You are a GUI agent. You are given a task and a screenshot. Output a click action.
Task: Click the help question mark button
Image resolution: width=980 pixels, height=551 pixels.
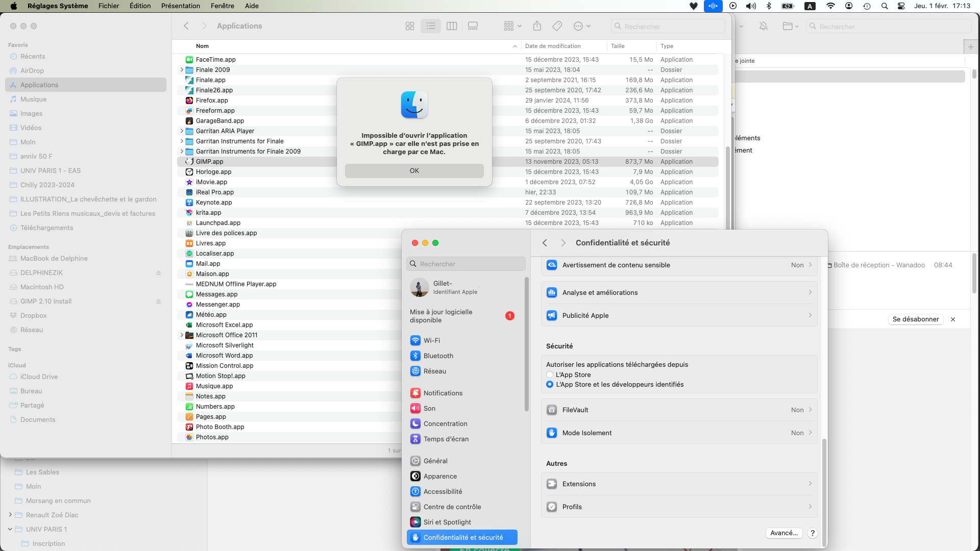coord(812,533)
